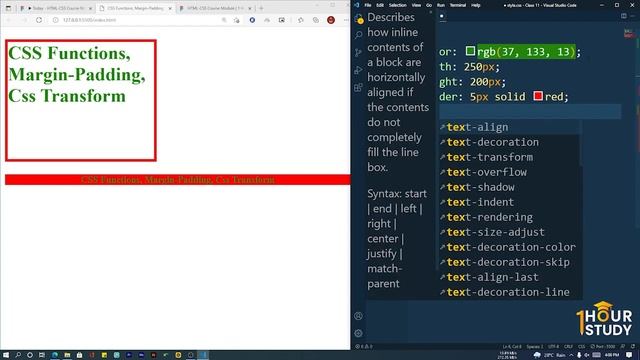Split the VS Code editor right
Viewport: 640px width, 360px height.
(x=624, y=16)
